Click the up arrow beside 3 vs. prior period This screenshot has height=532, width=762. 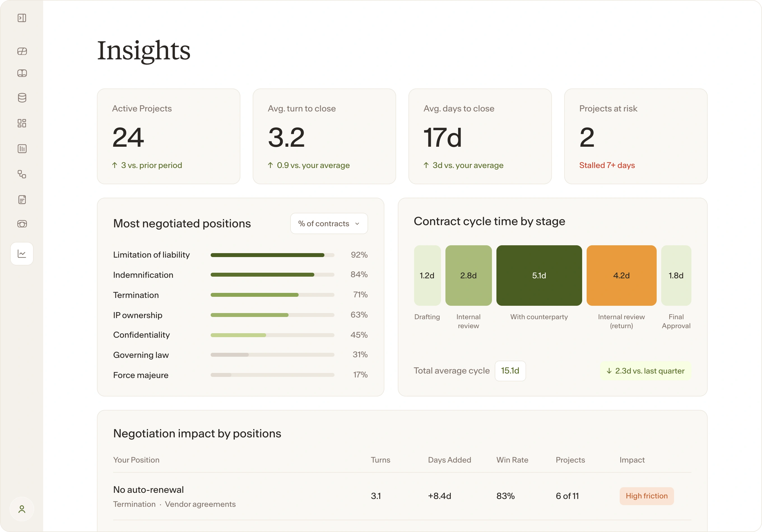click(115, 165)
